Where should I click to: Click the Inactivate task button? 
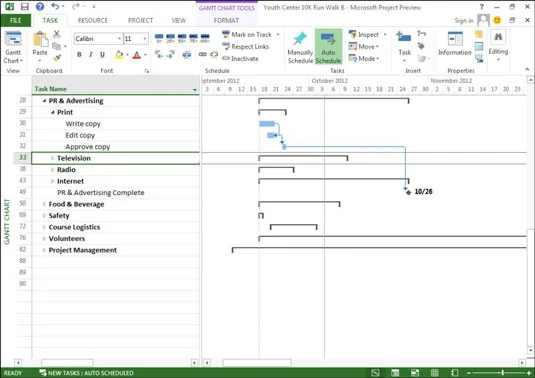tap(241, 58)
